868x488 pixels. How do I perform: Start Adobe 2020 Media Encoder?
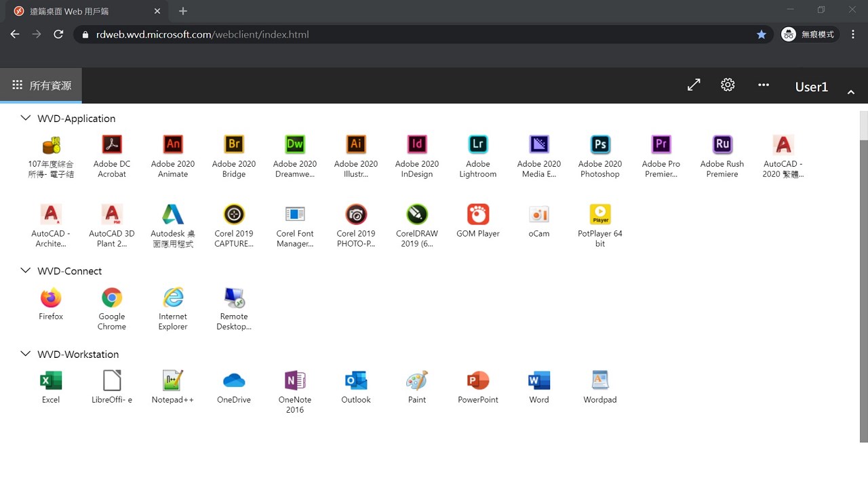[x=539, y=156]
